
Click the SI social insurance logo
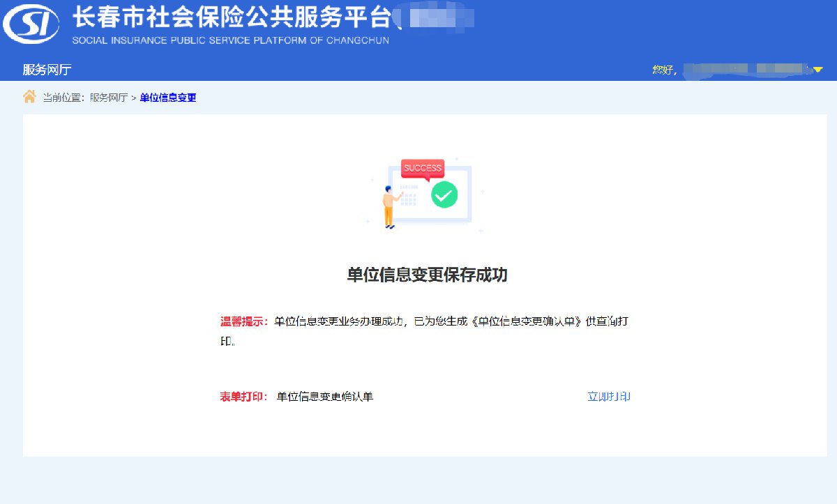point(32,25)
